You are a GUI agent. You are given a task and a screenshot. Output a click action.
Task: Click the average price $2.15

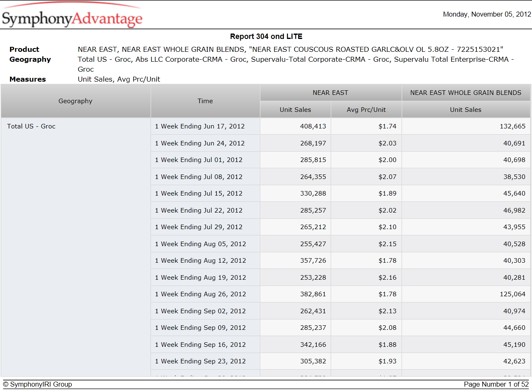coord(387,244)
